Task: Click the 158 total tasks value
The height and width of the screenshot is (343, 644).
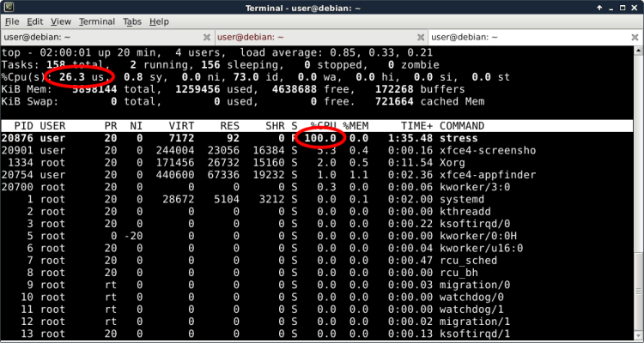Action: click(75, 65)
